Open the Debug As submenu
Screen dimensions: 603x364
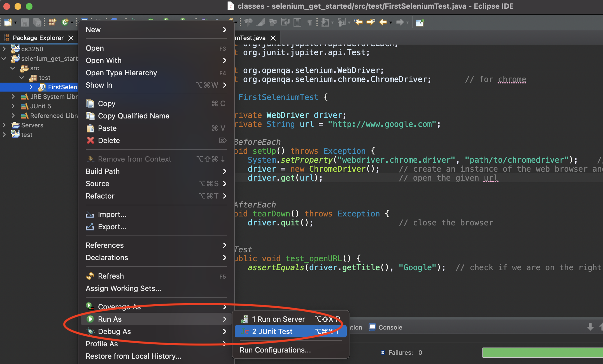[x=156, y=332]
